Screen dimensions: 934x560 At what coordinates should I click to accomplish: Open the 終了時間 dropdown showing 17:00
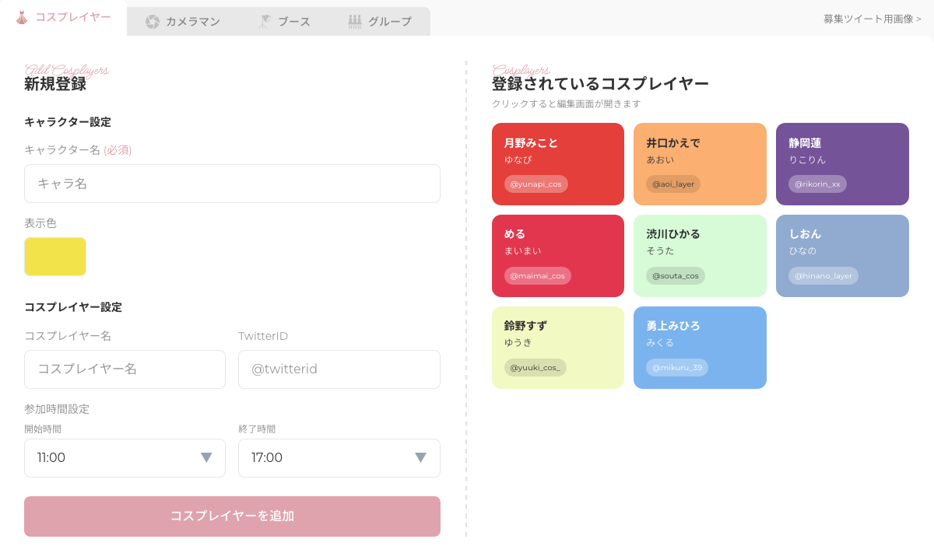(x=339, y=458)
